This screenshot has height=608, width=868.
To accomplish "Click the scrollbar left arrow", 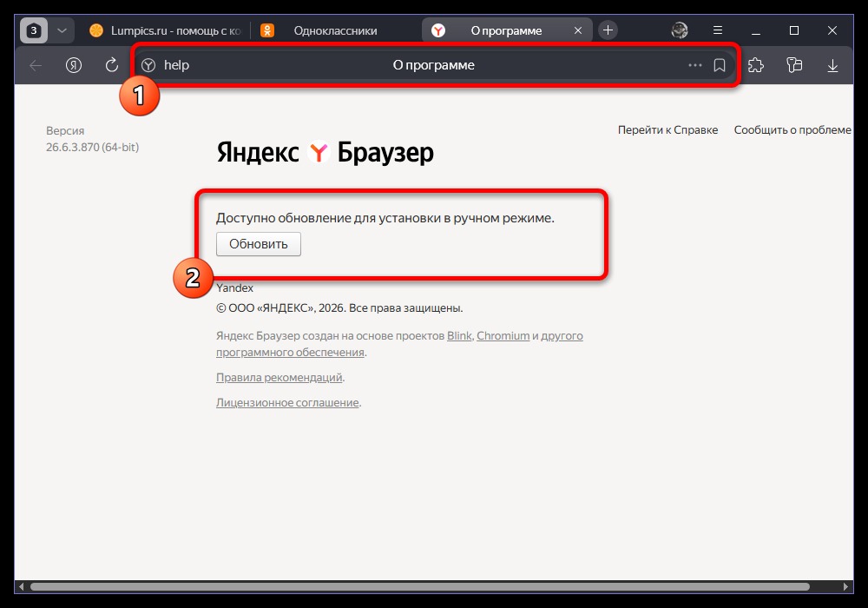I will [x=21, y=586].
